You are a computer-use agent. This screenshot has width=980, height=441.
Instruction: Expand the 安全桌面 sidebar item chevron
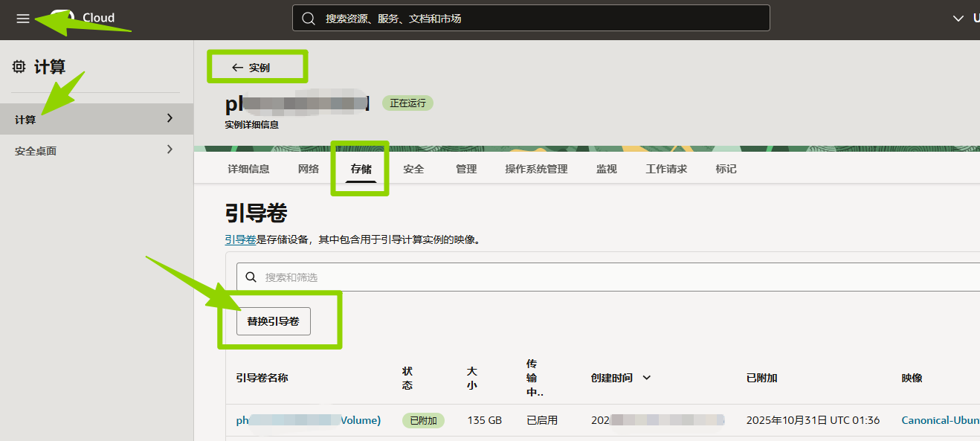click(170, 149)
